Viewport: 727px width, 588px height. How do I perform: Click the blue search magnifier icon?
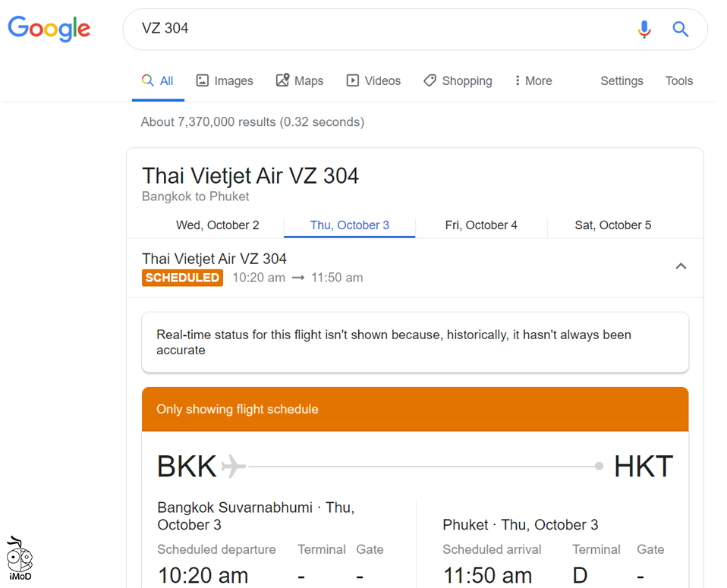(x=681, y=30)
